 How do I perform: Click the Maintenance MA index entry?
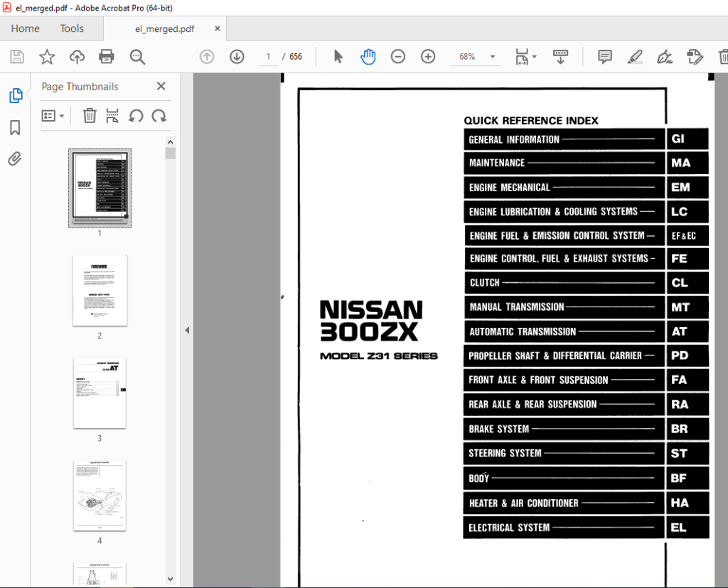pos(586,163)
